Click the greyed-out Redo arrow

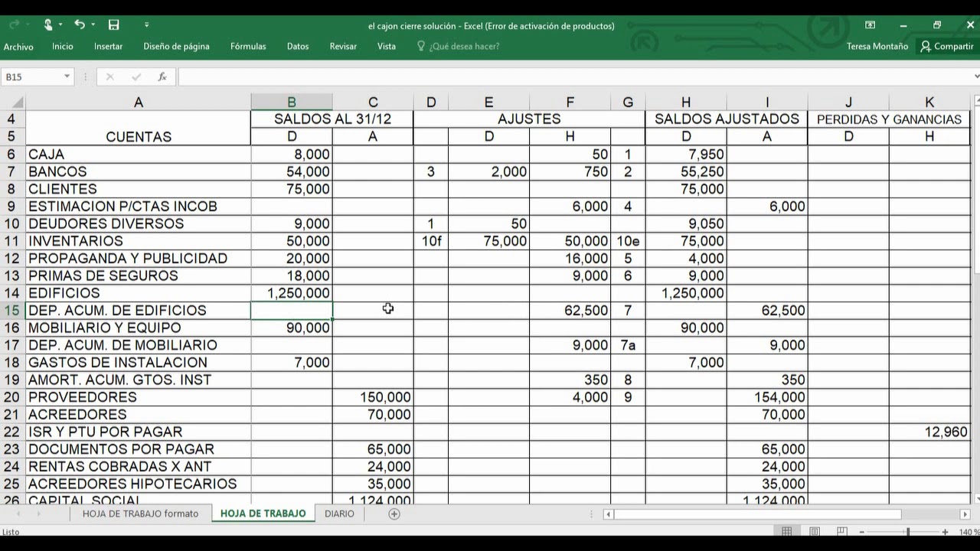pyautogui.click(x=15, y=25)
